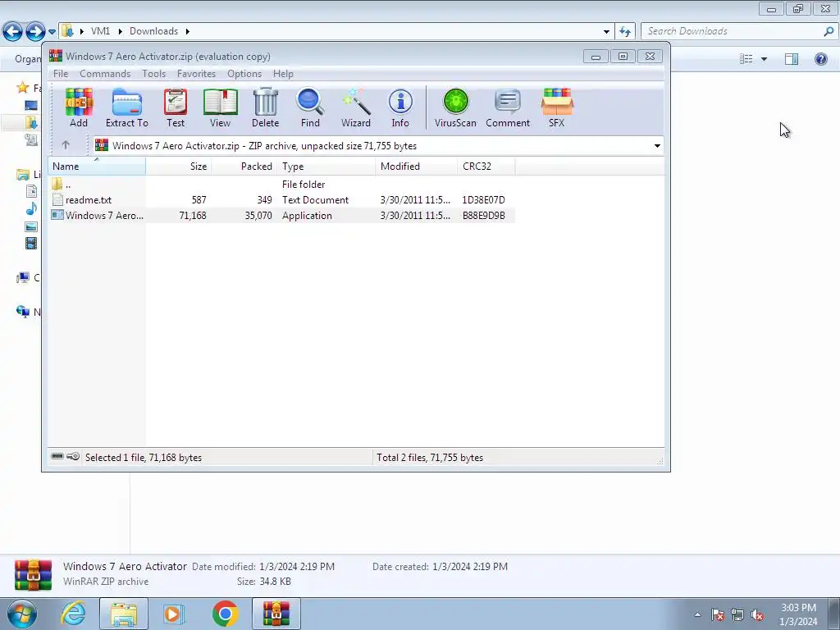The height and width of the screenshot is (630, 840).
Task: Click the Delete trash can icon
Action: coord(265,107)
